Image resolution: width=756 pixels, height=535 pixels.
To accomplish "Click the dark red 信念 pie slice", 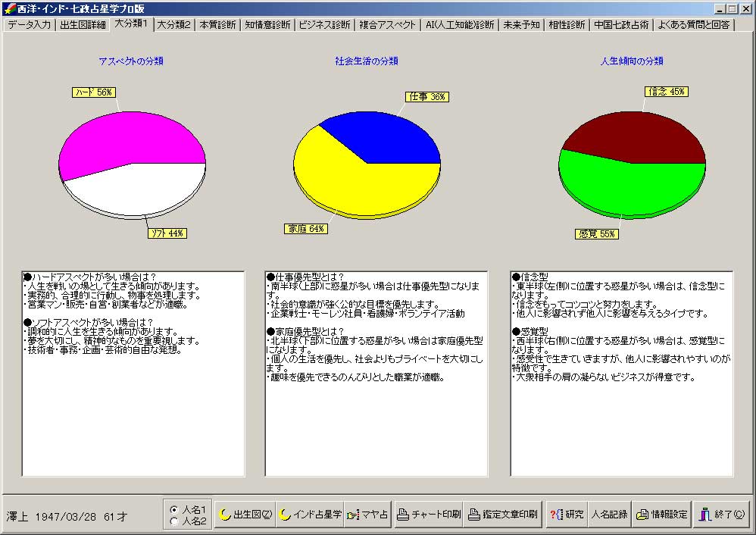I will (x=636, y=137).
